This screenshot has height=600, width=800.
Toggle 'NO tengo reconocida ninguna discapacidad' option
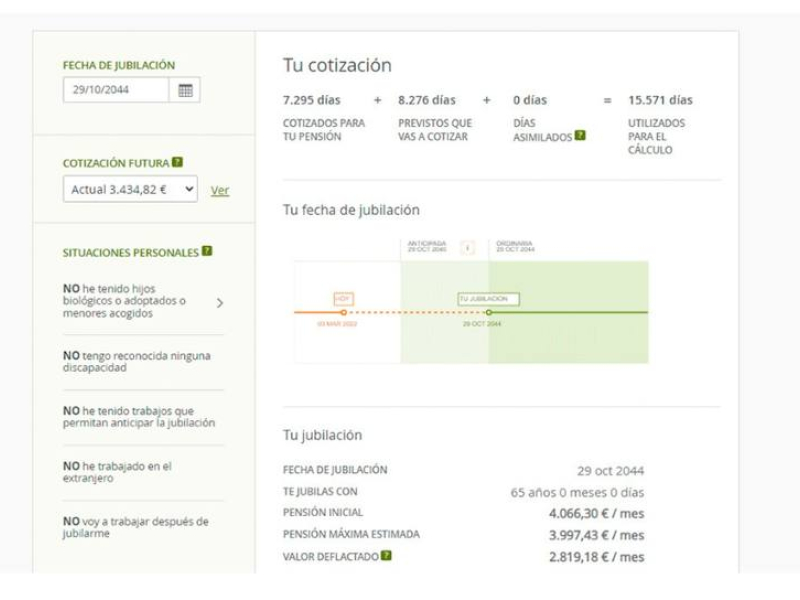coord(136,362)
